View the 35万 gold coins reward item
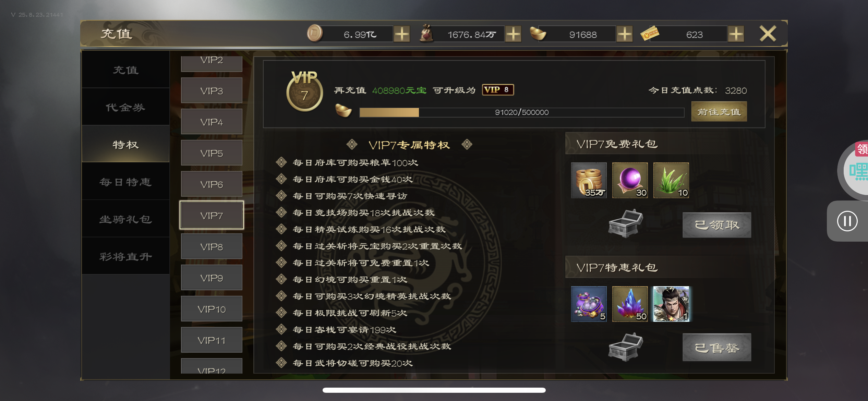The height and width of the screenshot is (401, 868). tap(589, 180)
